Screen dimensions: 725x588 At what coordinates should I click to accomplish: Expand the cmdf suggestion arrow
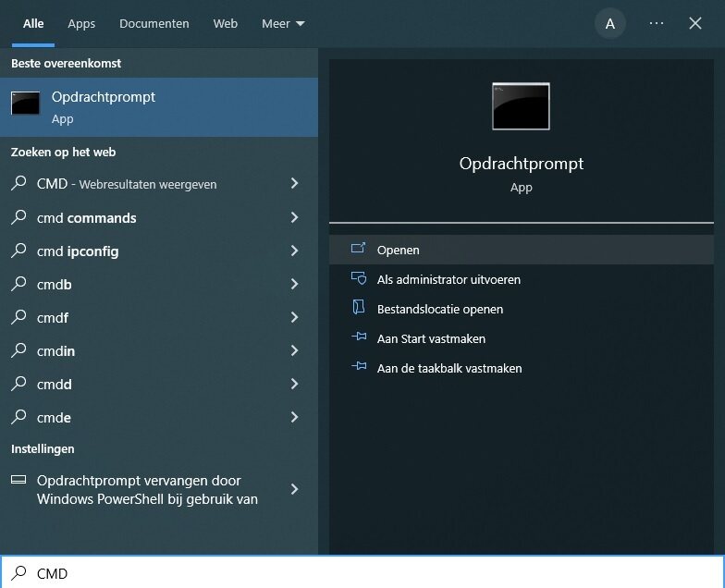point(294,317)
